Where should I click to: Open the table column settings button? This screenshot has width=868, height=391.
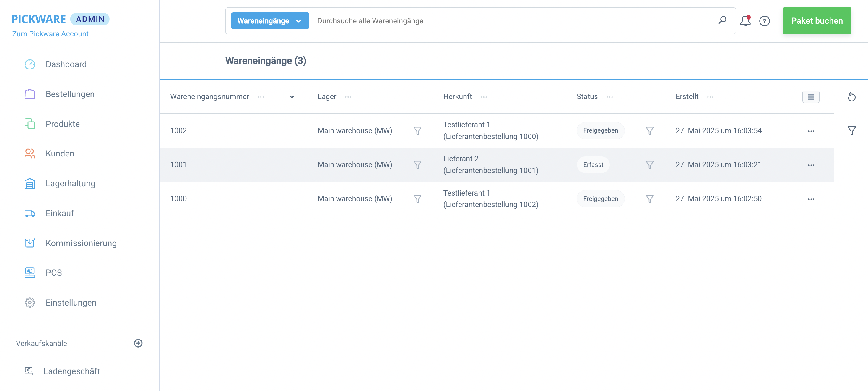811,97
